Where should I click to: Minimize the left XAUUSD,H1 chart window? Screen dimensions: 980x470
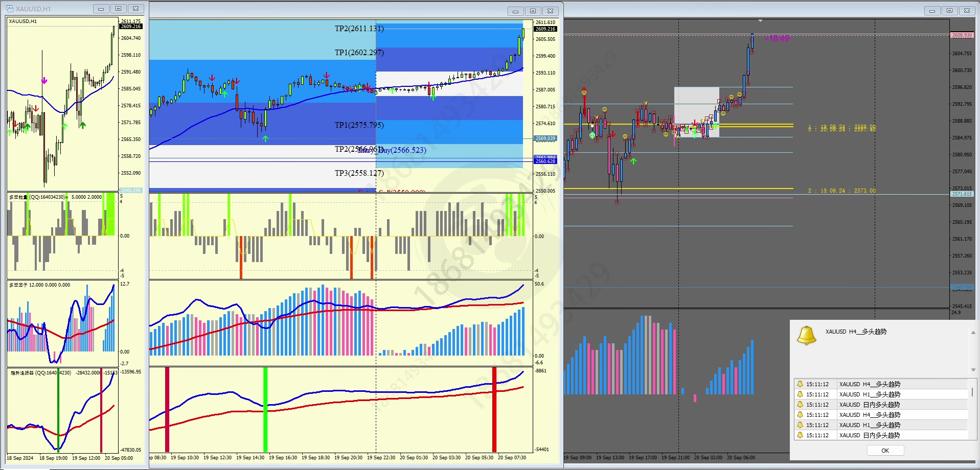click(101, 9)
